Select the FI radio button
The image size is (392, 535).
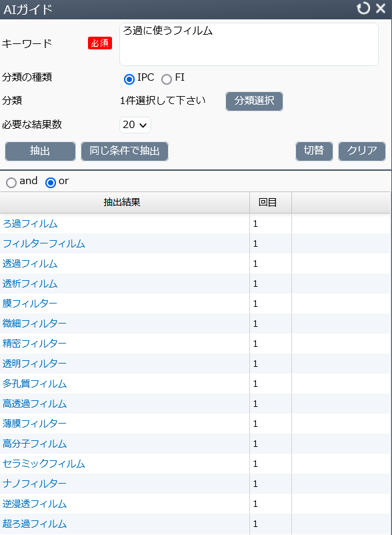[167, 79]
